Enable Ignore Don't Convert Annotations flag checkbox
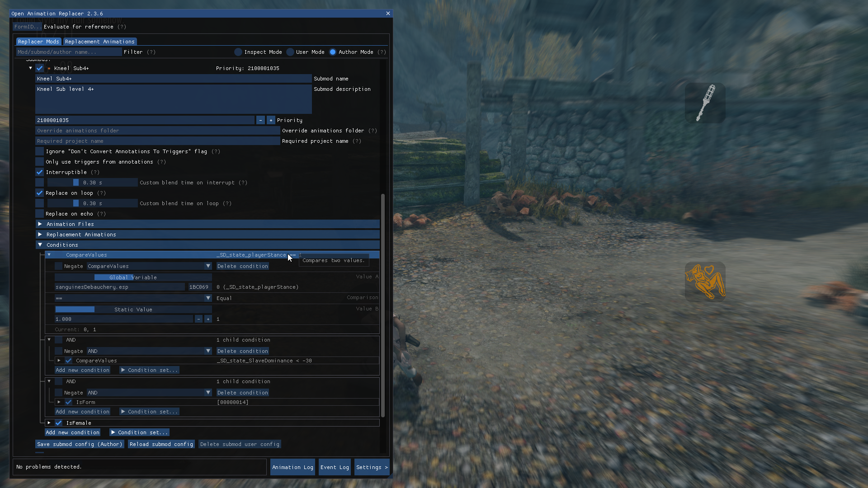 pyautogui.click(x=40, y=151)
